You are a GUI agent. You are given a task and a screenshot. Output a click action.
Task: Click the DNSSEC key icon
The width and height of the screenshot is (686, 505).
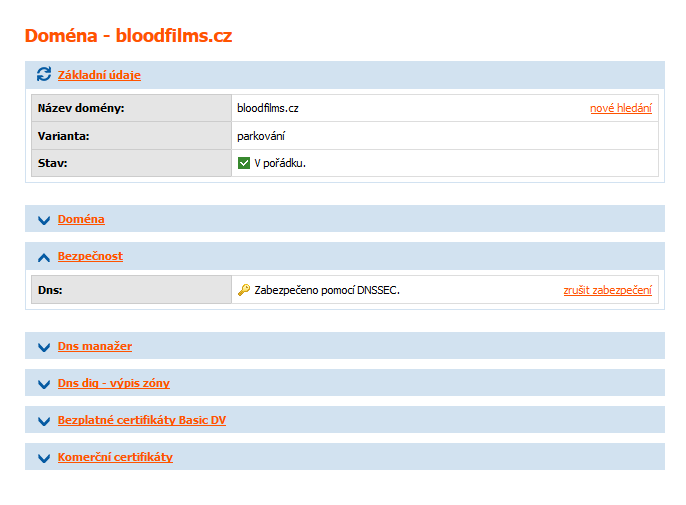pyautogui.click(x=244, y=290)
